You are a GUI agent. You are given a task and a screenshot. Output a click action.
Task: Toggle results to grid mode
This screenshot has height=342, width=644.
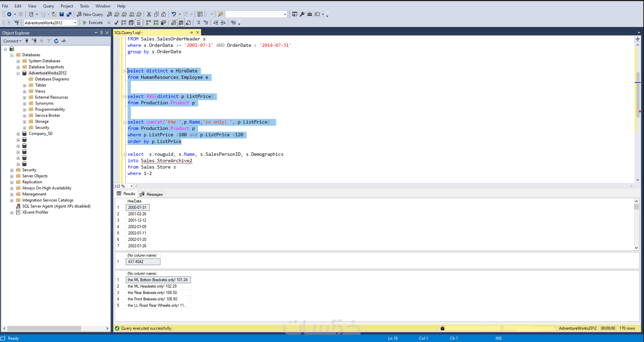coord(181,22)
